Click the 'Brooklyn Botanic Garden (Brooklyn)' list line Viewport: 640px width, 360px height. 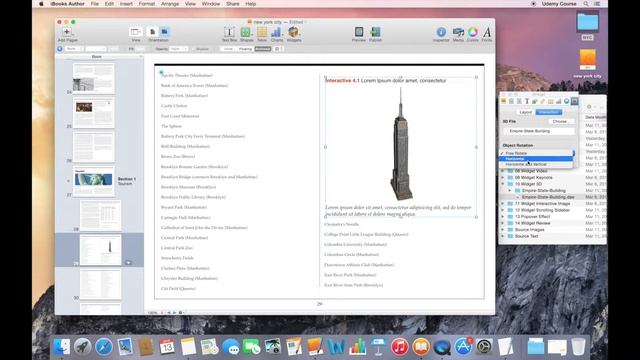194,167
